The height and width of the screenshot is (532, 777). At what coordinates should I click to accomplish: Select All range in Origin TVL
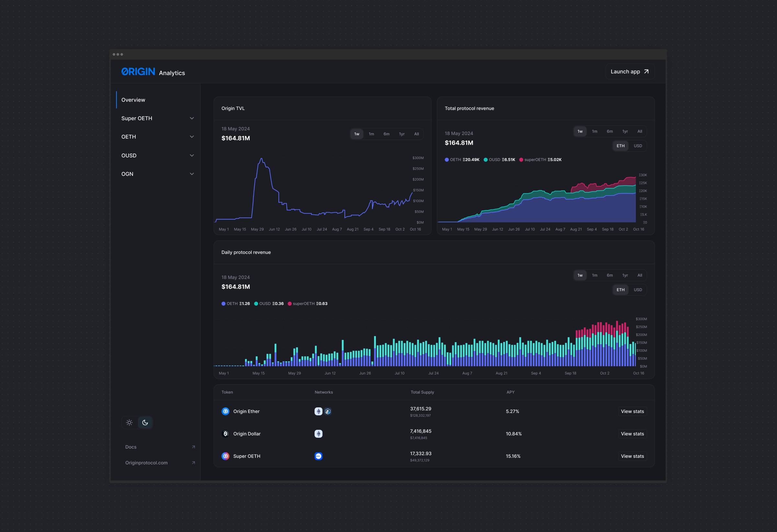tap(416, 134)
